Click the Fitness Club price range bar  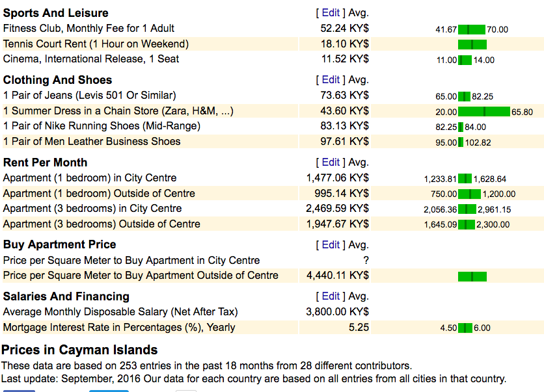[x=472, y=29]
